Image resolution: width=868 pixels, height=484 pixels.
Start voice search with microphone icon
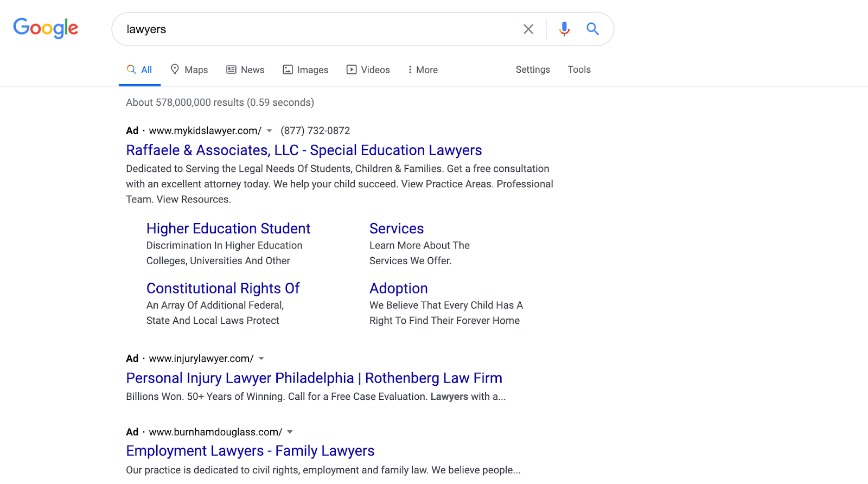coord(564,29)
